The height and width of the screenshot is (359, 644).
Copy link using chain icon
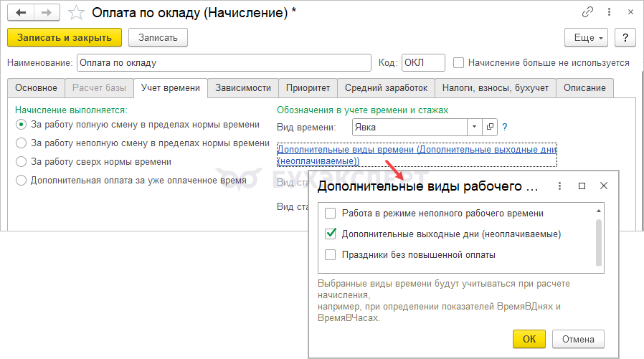click(589, 12)
